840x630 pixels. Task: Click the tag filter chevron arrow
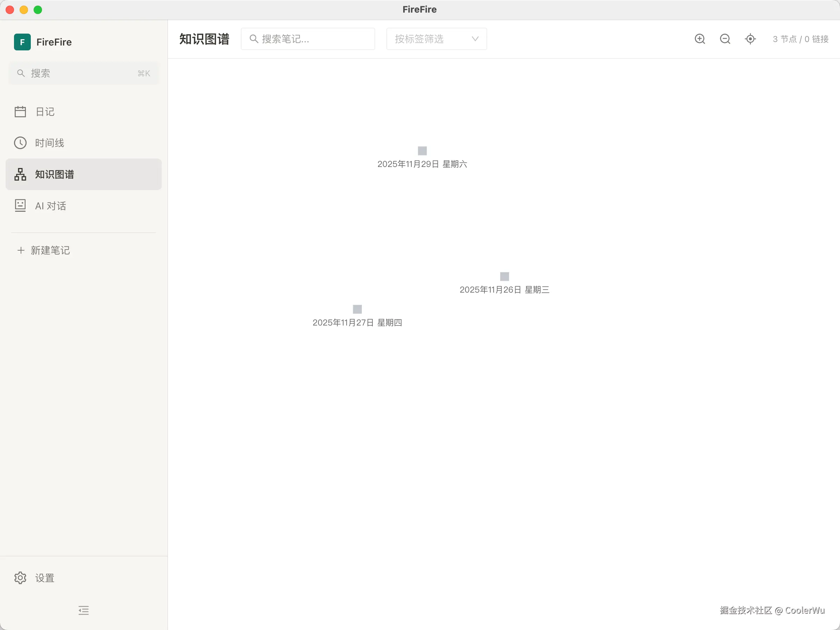(x=475, y=39)
